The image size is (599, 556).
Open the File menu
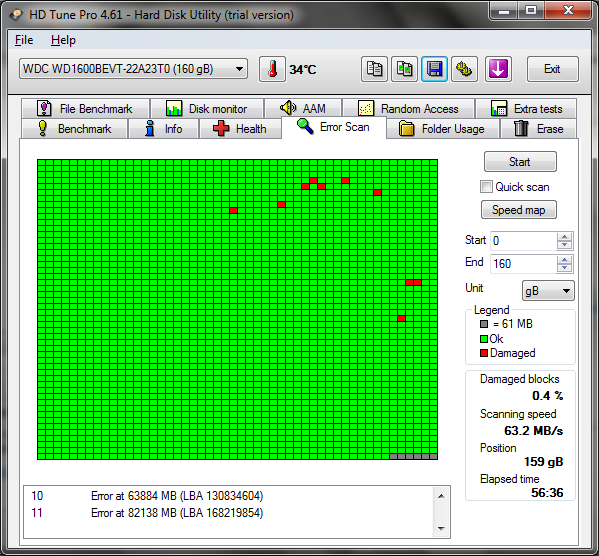pyautogui.click(x=24, y=40)
